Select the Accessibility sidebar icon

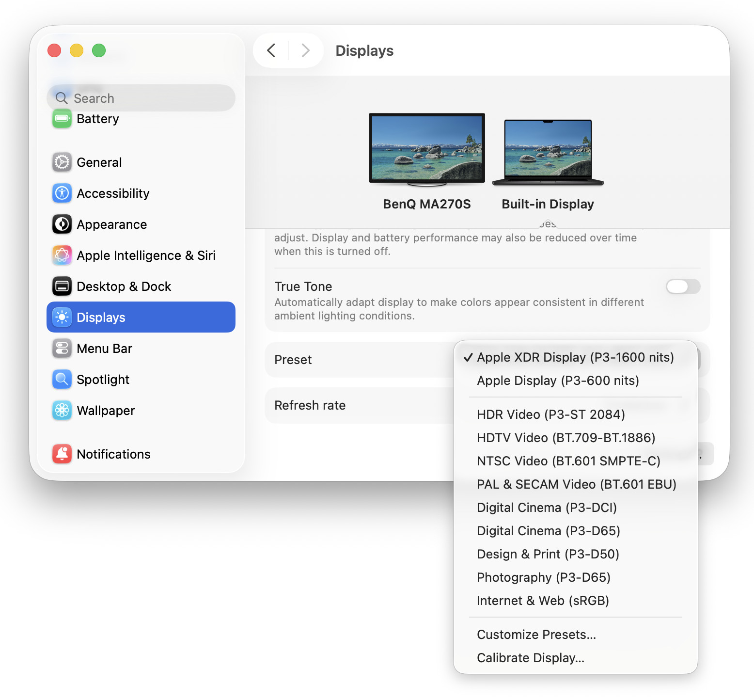pyautogui.click(x=62, y=193)
